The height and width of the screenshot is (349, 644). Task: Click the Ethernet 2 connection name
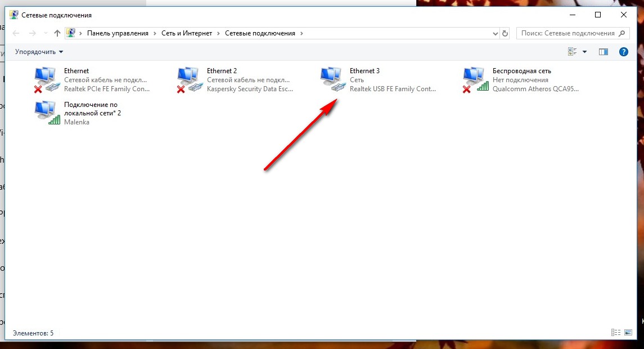tap(222, 71)
